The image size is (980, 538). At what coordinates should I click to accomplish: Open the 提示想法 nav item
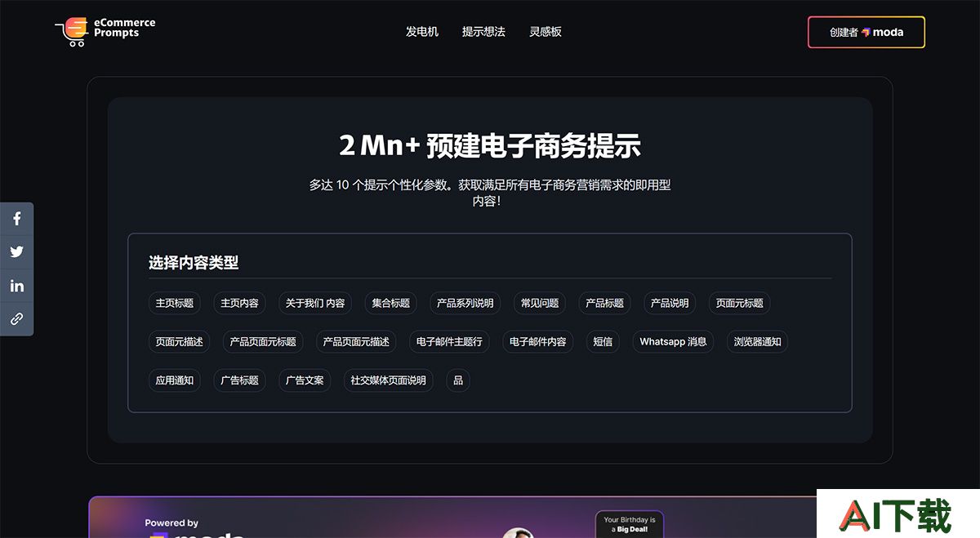(x=483, y=32)
